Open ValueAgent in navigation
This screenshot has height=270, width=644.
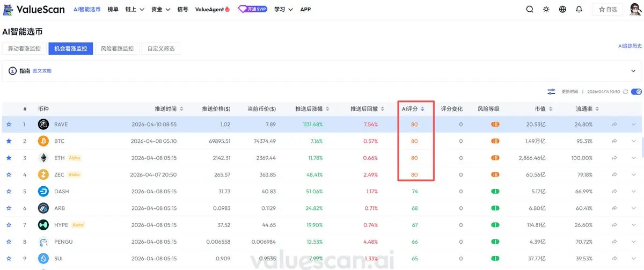(x=213, y=9)
